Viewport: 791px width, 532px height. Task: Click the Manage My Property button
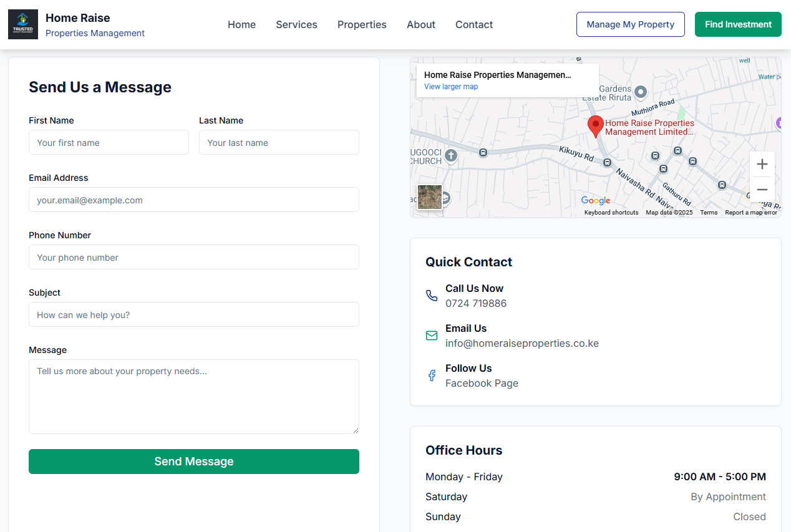click(631, 24)
